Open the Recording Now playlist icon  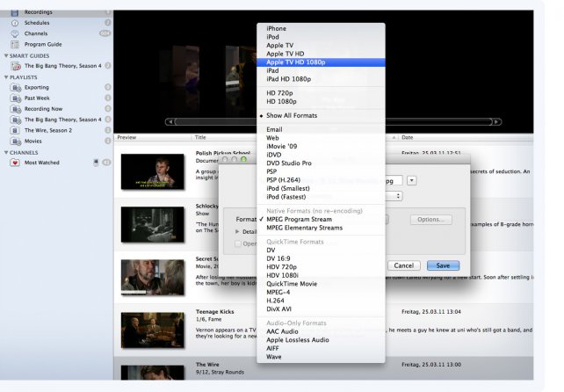(x=16, y=109)
